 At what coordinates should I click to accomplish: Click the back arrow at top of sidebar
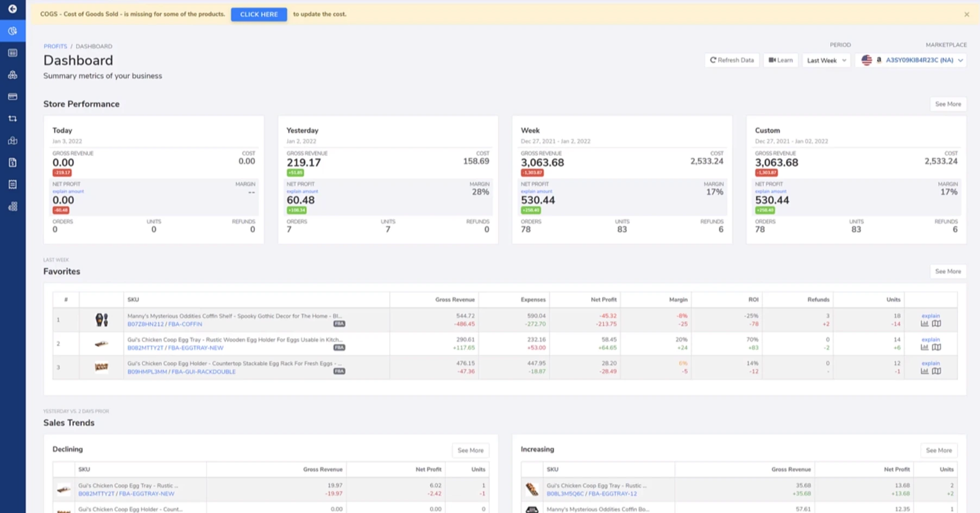[12, 9]
